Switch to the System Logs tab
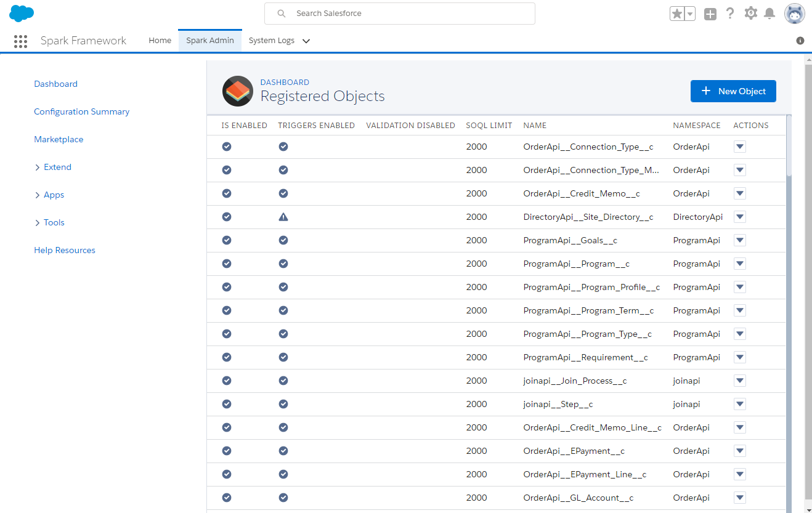812x513 pixels. (271, 40)
